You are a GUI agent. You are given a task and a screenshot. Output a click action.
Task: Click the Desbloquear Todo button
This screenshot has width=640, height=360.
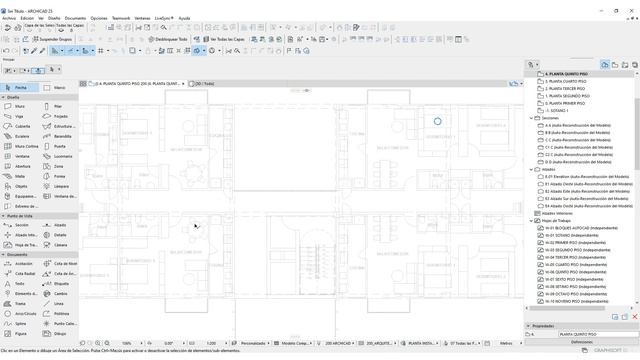[168, 39]
